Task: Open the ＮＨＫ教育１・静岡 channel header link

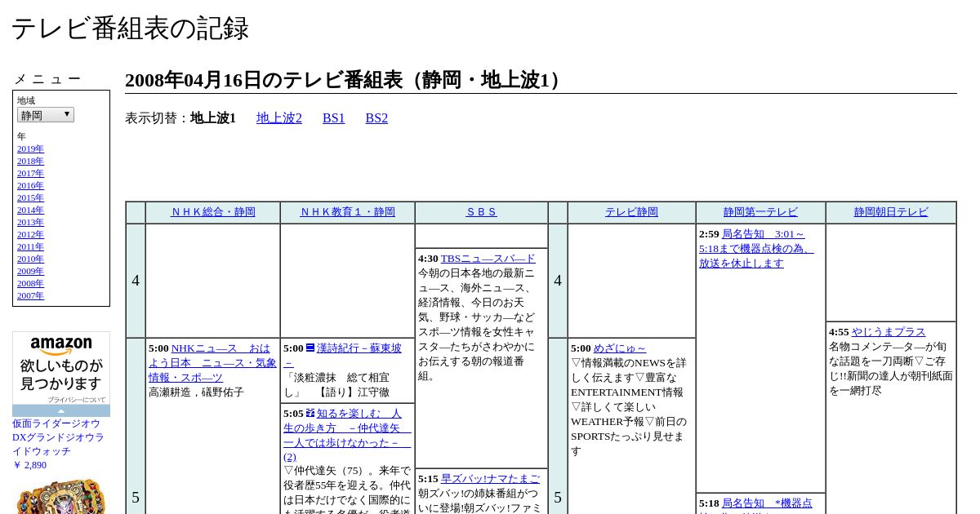Action: [x=348, y=212]
